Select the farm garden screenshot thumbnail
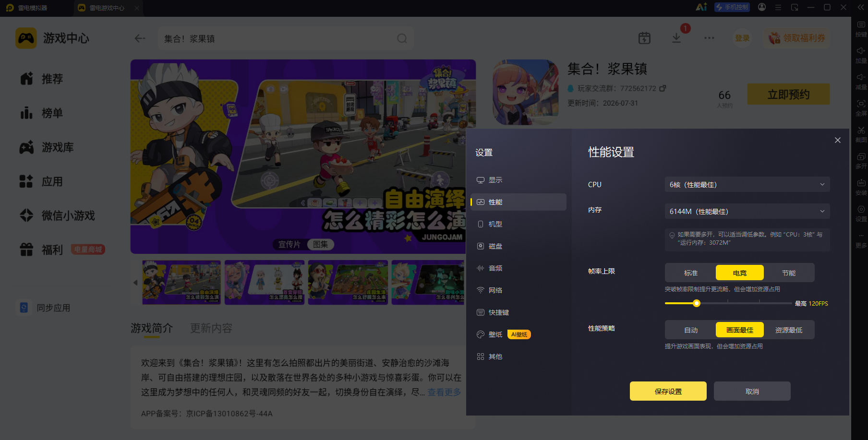This screenshot has width=868, height=440. [348, 282]
